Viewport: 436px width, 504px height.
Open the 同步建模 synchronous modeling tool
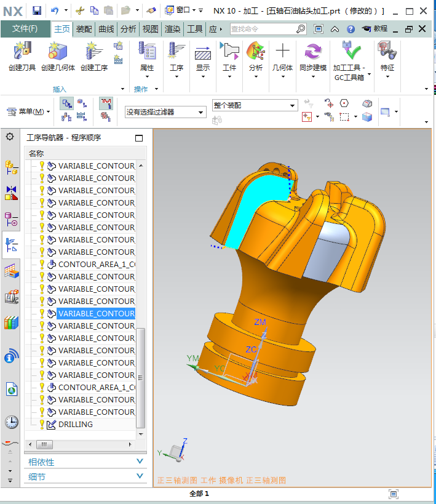pyautogui.click(x=312, y=52)
